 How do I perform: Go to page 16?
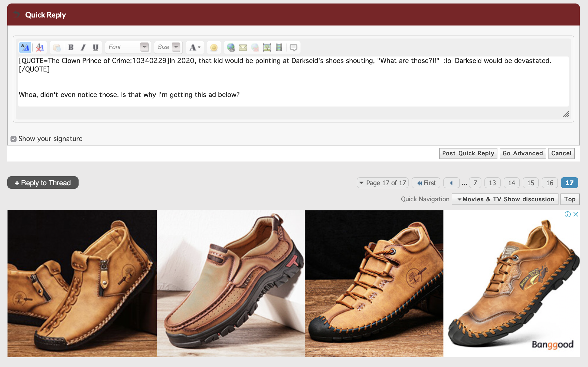coord(550,183)
